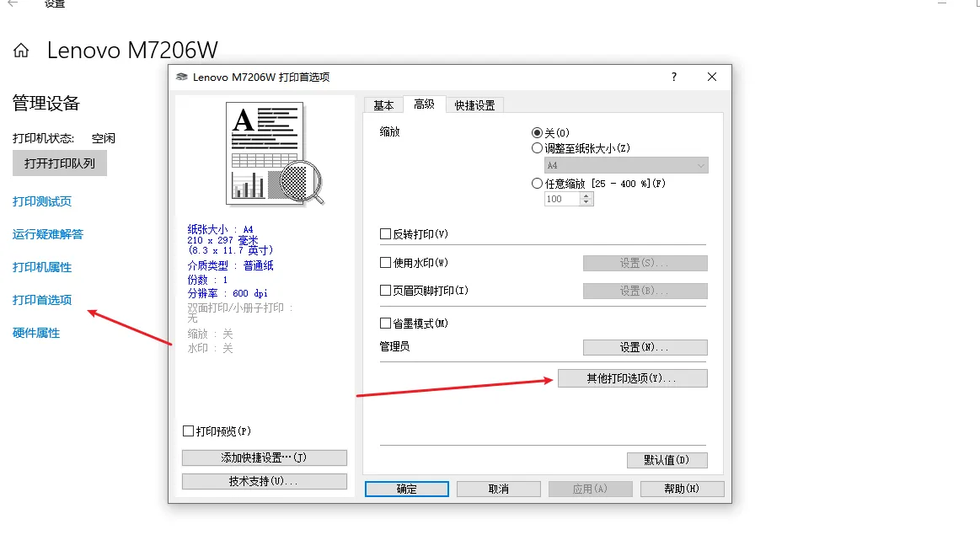
Task: Open the 运行疑难解答 link
Action: (x=47, y=234)
